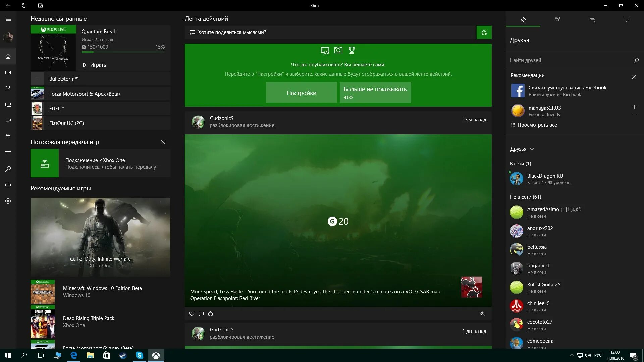Click the search magnifier in Find friends
This screenshot has height=362, width=644.
click(636, 60)
